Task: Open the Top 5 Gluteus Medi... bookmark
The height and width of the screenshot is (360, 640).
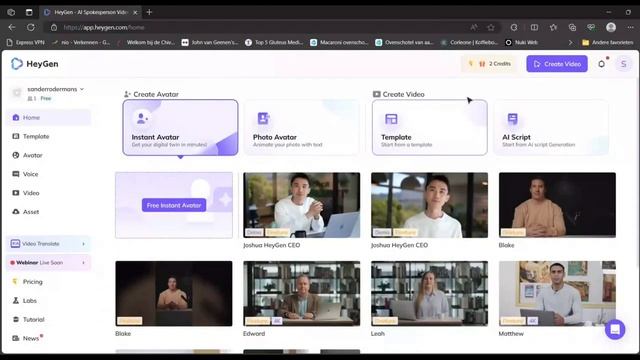Action: pos(274,42)
